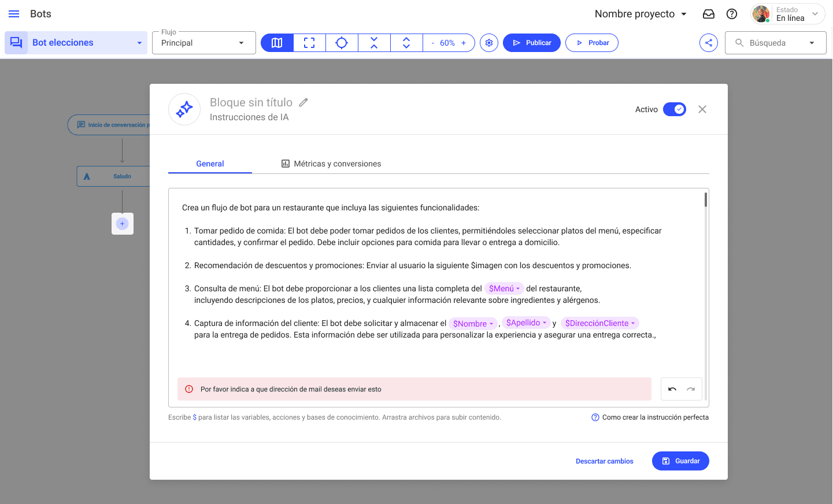Open the hamburger main menu
This screenshot has width=833, height=504.
point(14,14)
